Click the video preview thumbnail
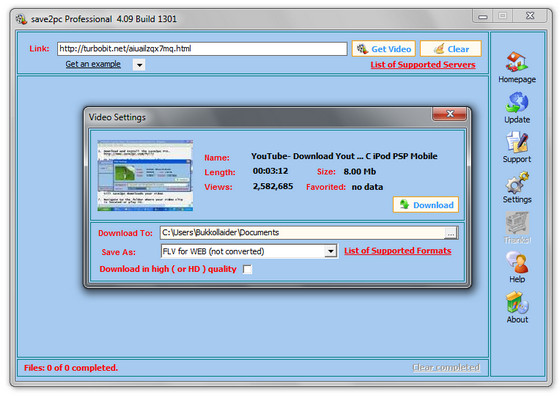The width and height of the screenshot is (560, 398). 145,175
